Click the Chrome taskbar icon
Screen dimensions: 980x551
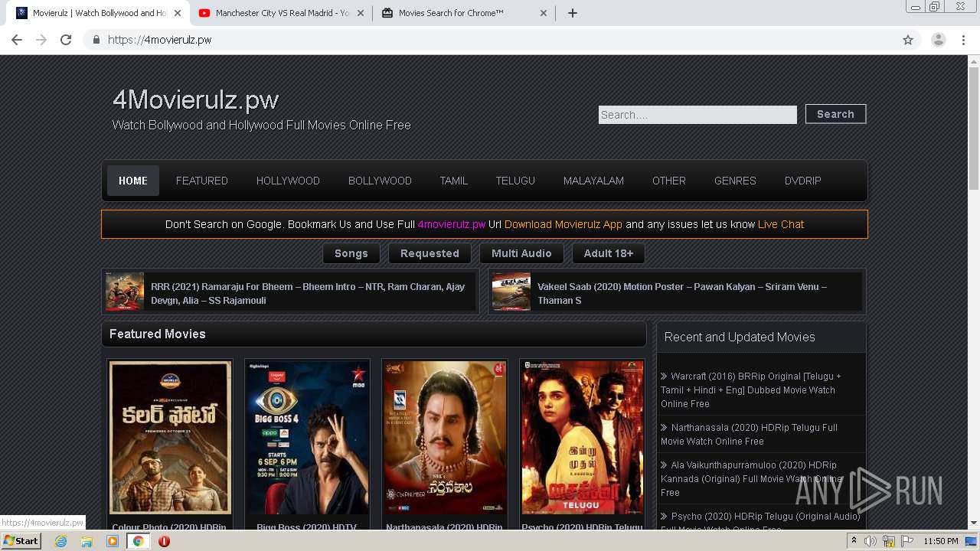point(138,541)
